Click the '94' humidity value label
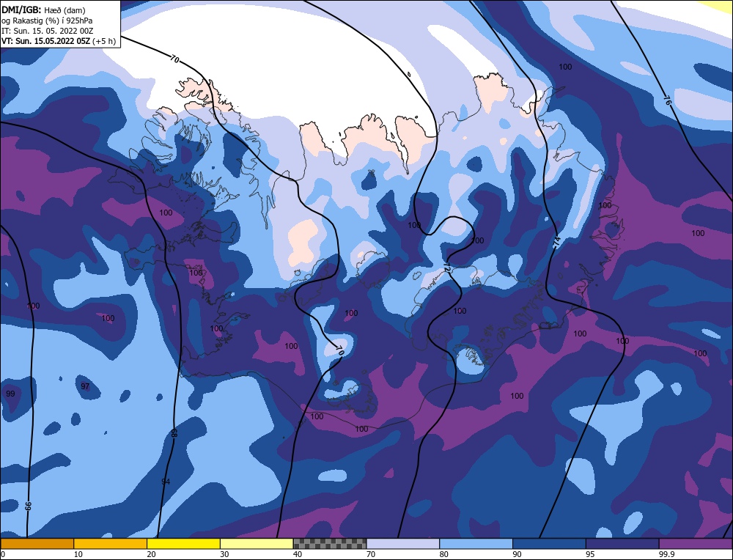 (x=166, y=482)
